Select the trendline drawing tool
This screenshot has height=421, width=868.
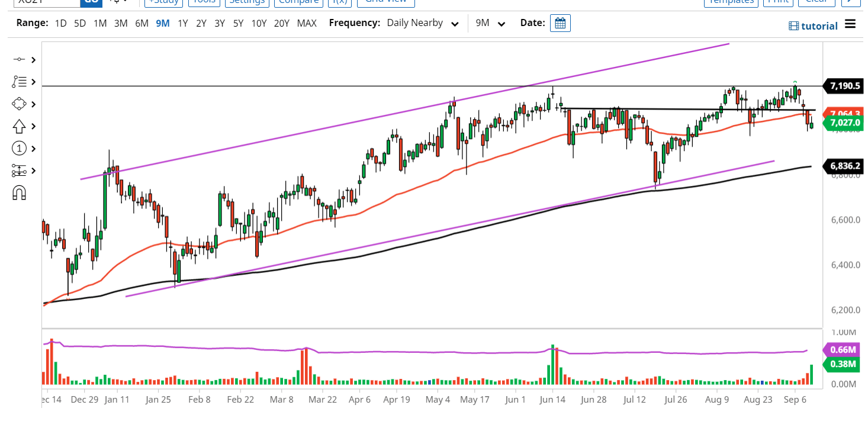[x=18, y=59]
